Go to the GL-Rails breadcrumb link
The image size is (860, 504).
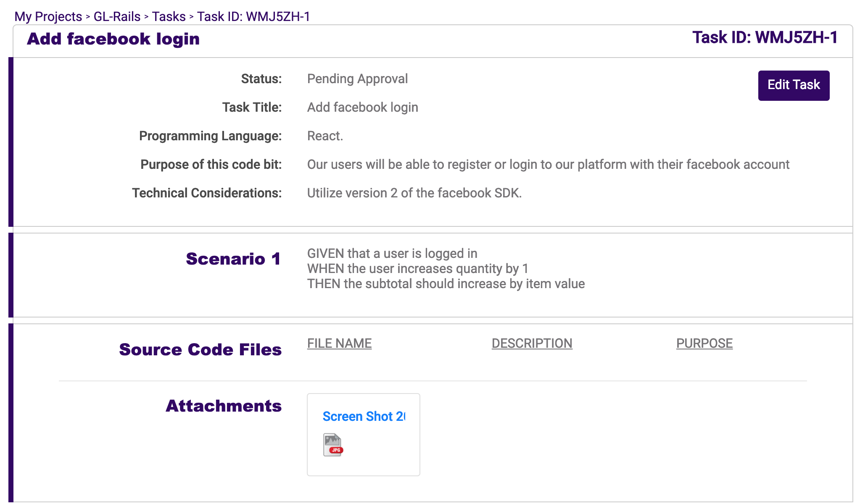117,16
